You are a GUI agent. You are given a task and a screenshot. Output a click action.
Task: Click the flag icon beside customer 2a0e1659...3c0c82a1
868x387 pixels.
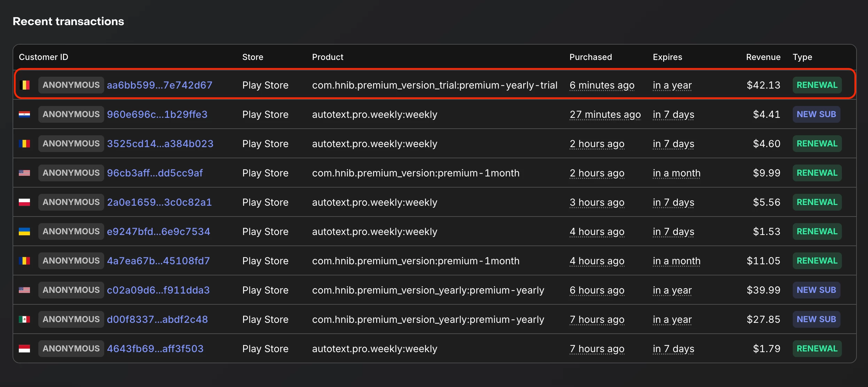24,202
